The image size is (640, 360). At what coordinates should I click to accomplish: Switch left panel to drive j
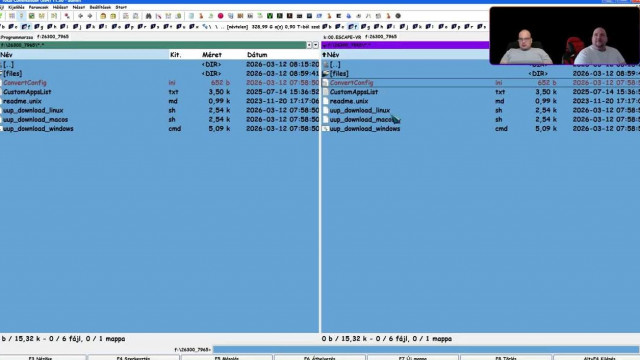point(77,27)
